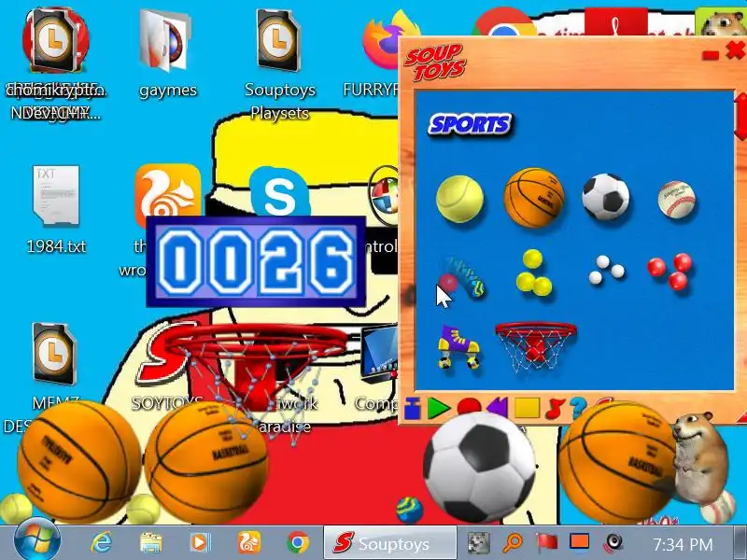Launch UC Browser from the taskbar
The width and height of the screenshot is (747, 560).
click(249, 543)
